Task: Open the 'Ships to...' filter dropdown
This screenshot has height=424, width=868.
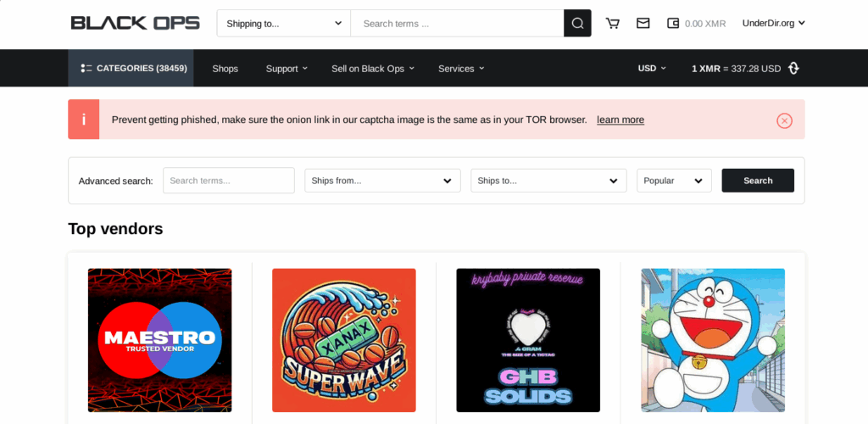Action: click(548, 181)
